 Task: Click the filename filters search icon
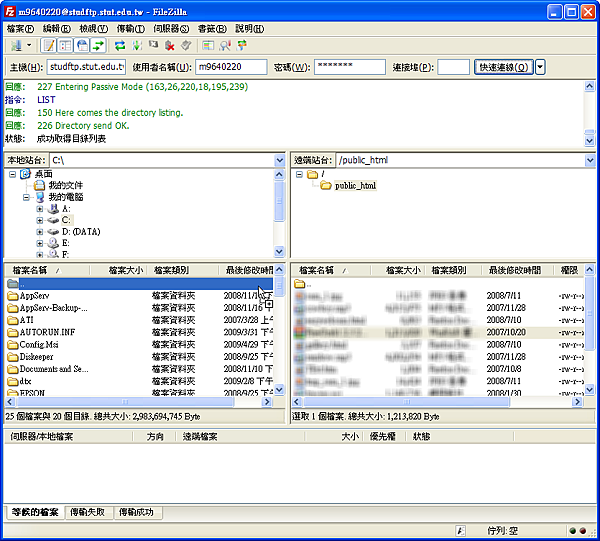click(x=225, y=46)
